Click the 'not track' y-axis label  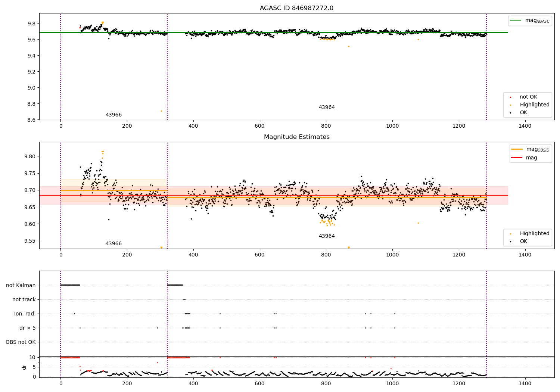tap(24, 299)
